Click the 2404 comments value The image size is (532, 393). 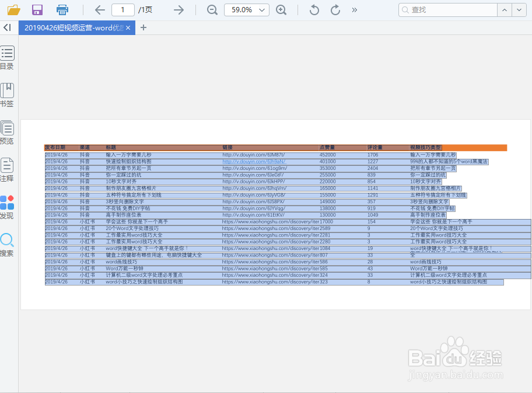point(373,168)
